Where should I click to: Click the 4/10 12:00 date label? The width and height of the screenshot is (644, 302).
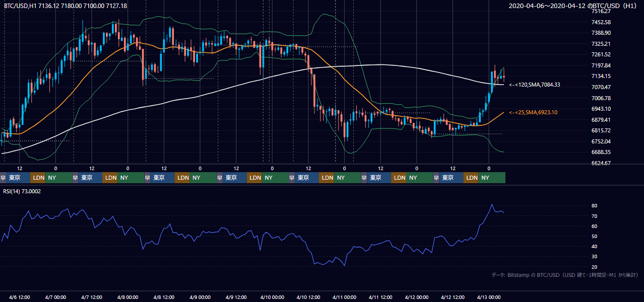(x=308, y=297)
